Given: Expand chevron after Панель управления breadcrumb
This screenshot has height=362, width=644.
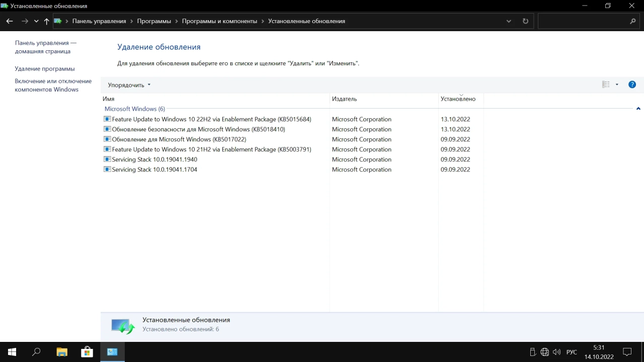Looking at the screenshot, I should click(x=132, y=21).
